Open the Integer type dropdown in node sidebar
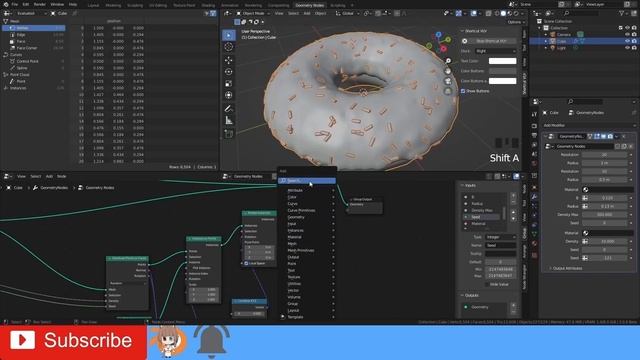This screenshot has width=640, height=360. click(x=500, y=237)
